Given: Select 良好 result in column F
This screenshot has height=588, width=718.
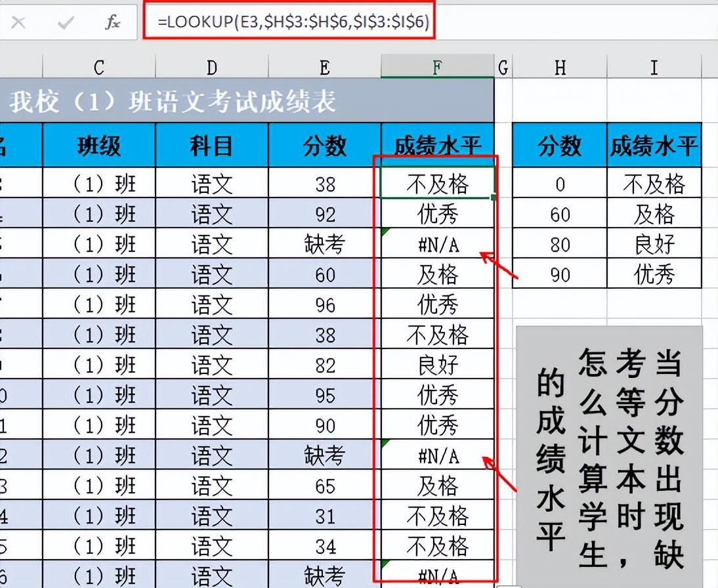Looking at the screenshot, I should 437,365.
